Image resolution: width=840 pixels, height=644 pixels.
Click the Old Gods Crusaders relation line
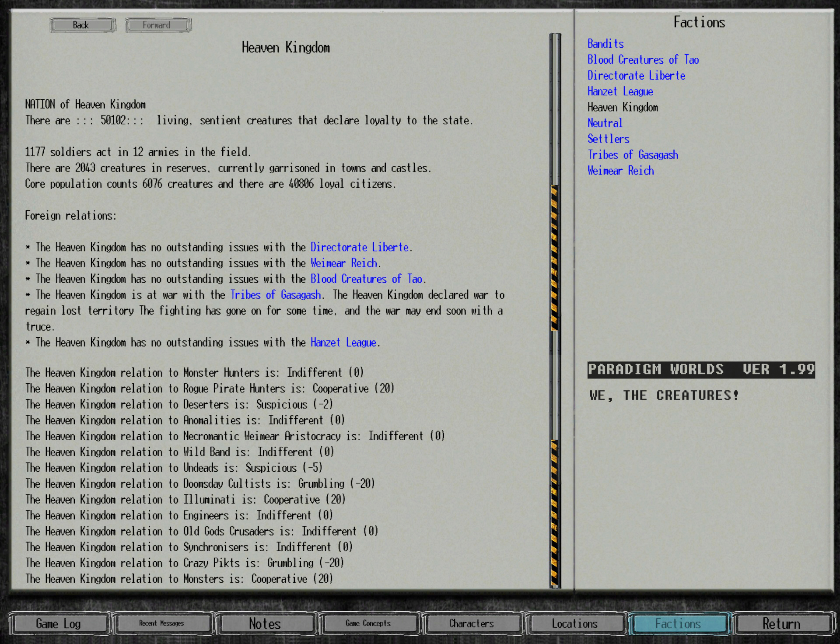tap(202, 531)
